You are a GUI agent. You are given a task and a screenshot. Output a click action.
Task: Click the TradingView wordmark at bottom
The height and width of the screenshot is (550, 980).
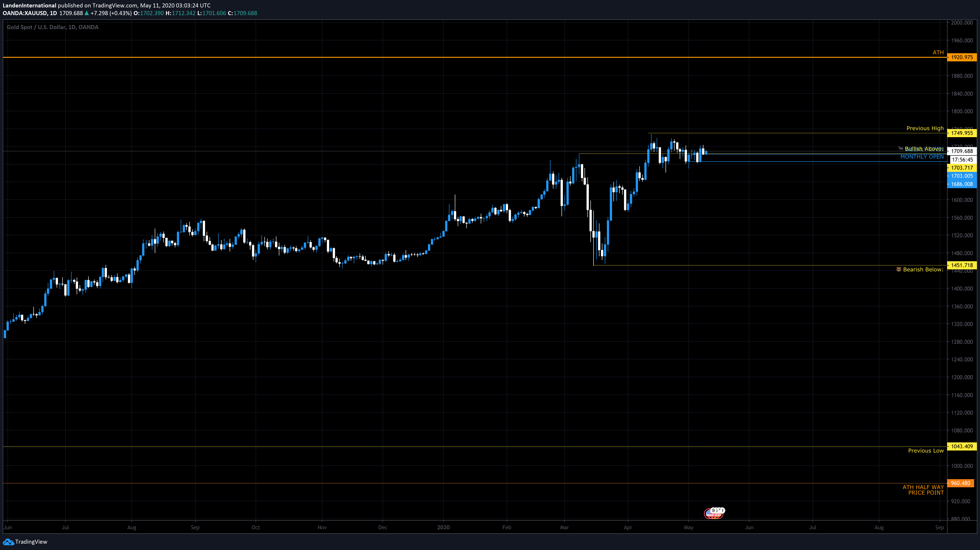pyautogui.click(x=31, y=542)
